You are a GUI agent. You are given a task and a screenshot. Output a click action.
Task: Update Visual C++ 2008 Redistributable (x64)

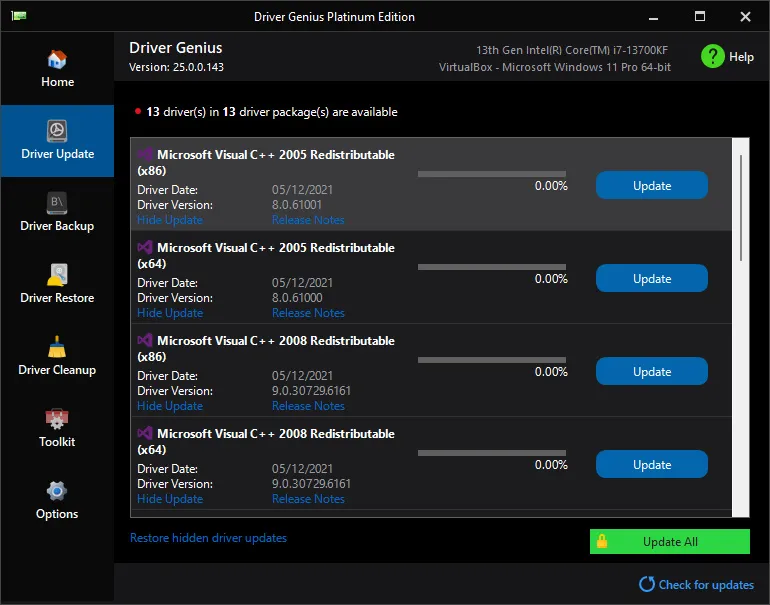pos(652,464)
